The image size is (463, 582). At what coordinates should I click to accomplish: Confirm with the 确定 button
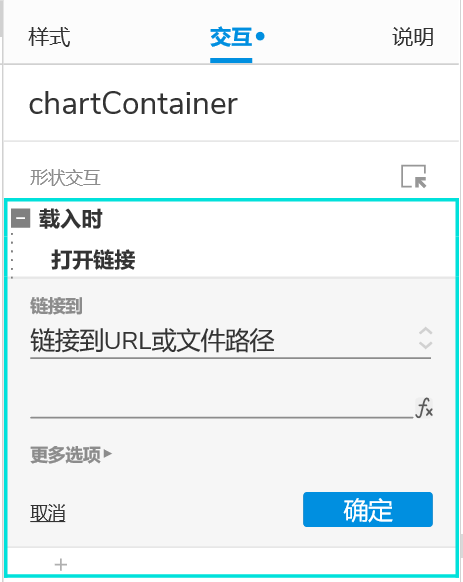(x=368, y=510)
